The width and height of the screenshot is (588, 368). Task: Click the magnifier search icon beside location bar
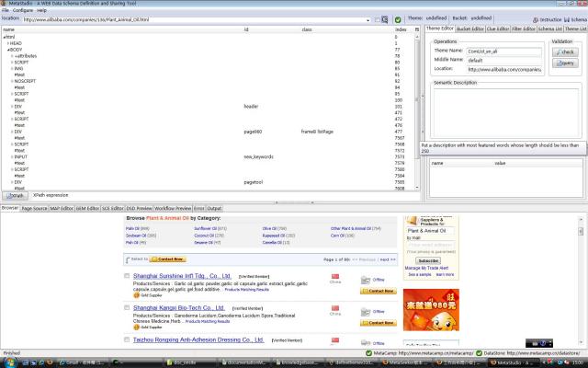(x=385, y=19)
